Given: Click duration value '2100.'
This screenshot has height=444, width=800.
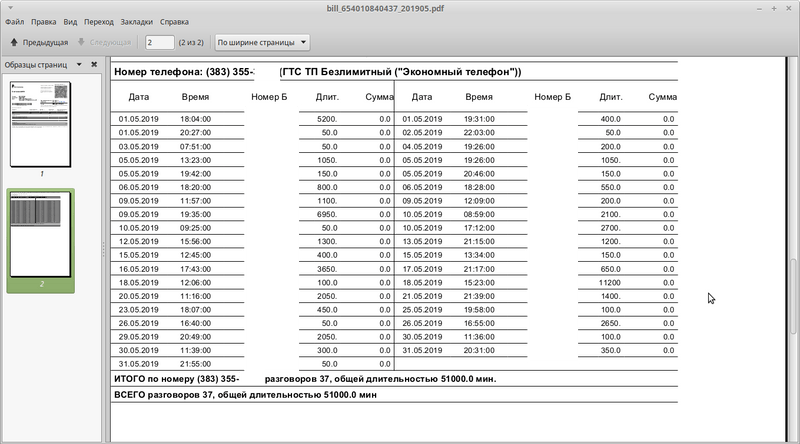Looking at the screenshot, I should pyautogui.click(x=611, y=214).
